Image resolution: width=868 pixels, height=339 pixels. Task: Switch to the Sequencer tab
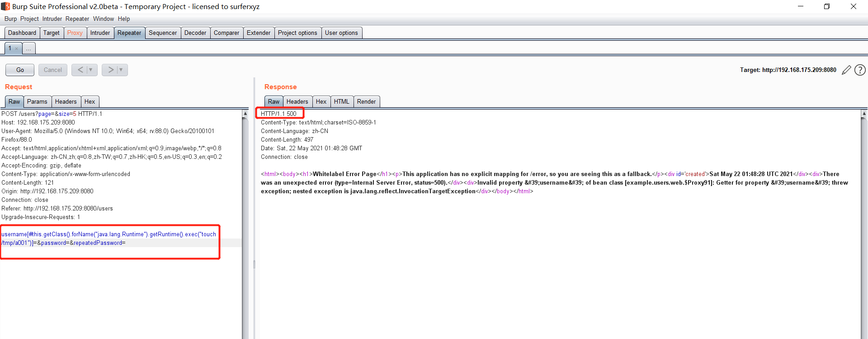[x=163, y=33]
